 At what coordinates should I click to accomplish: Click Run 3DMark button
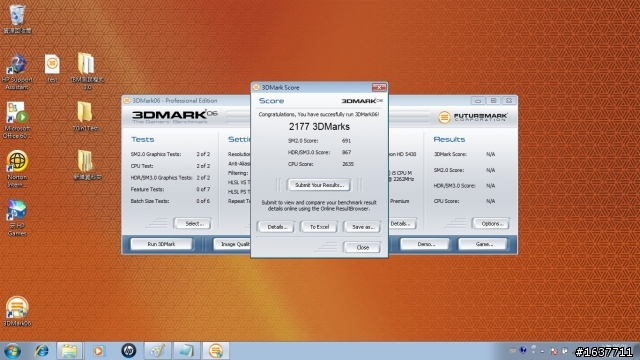pos(161,244)
